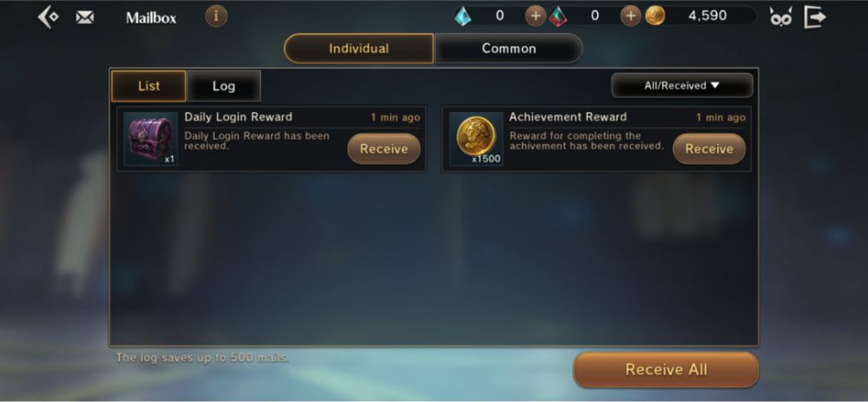Screen dimensions: 868x402
Task: Select the x1500 gold coin thumbnail
Action: coord(476,139)
